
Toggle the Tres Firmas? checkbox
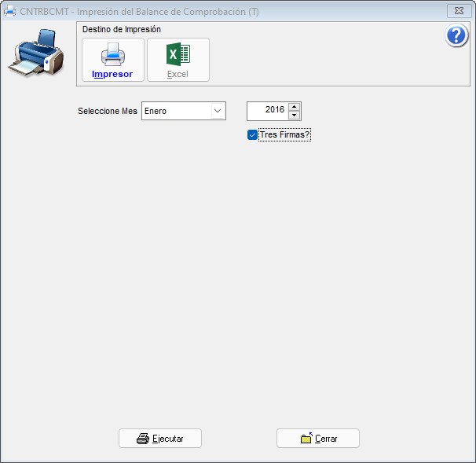click(x=252, y=134)
